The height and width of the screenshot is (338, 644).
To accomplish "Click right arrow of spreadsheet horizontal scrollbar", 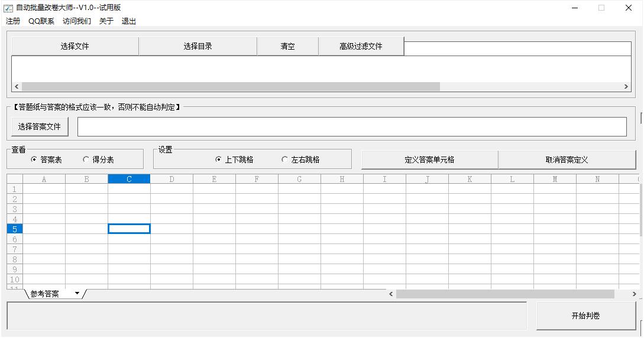I will 626,294.
